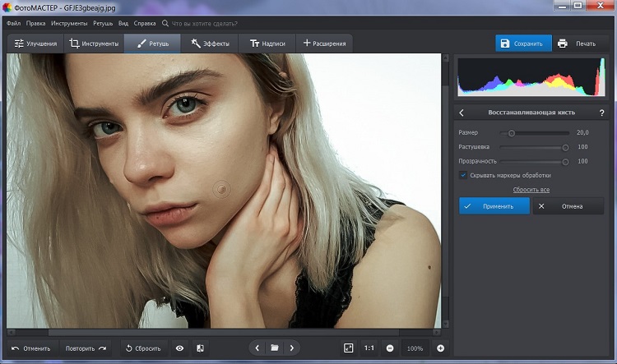This screenshot has width=617, height=364.
Task: Go to previous photo arrow
Action: click(x=257, y=348)
